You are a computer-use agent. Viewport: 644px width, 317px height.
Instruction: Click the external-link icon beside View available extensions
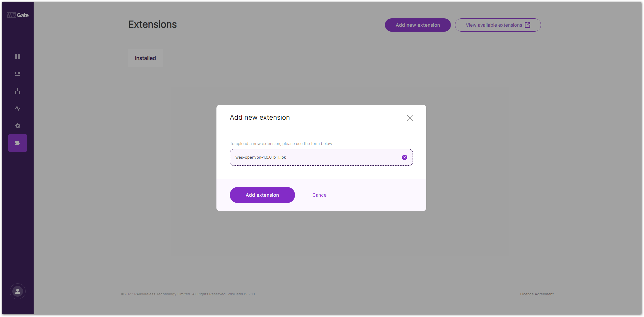[x=527, y=25]
